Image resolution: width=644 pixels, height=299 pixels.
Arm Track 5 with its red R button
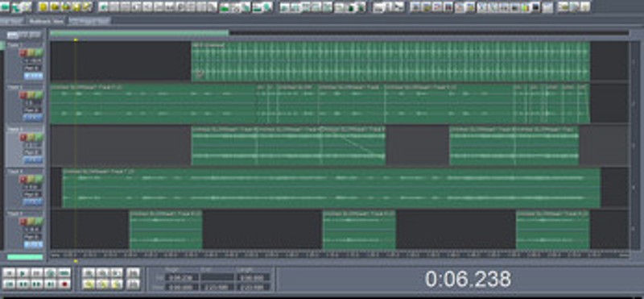pyautogui.click(x=23, y=222)
